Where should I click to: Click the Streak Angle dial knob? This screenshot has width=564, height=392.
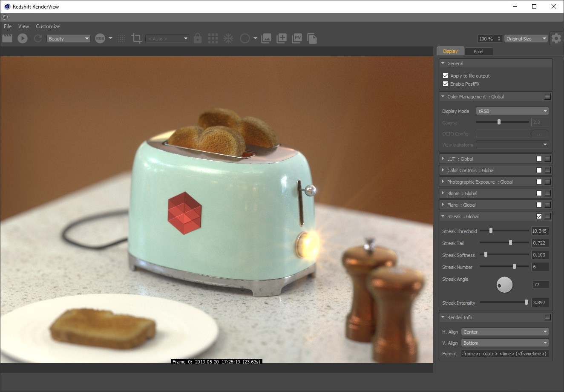(504, 285)
